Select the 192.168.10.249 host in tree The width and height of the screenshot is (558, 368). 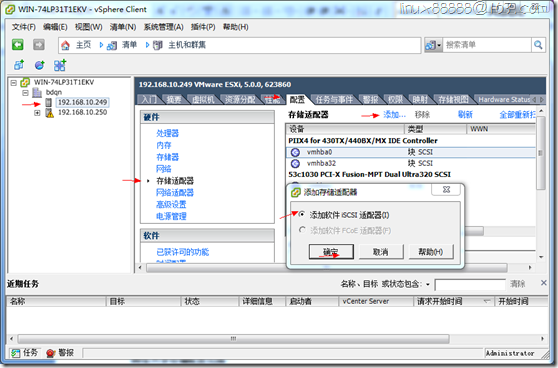(82, 102)
